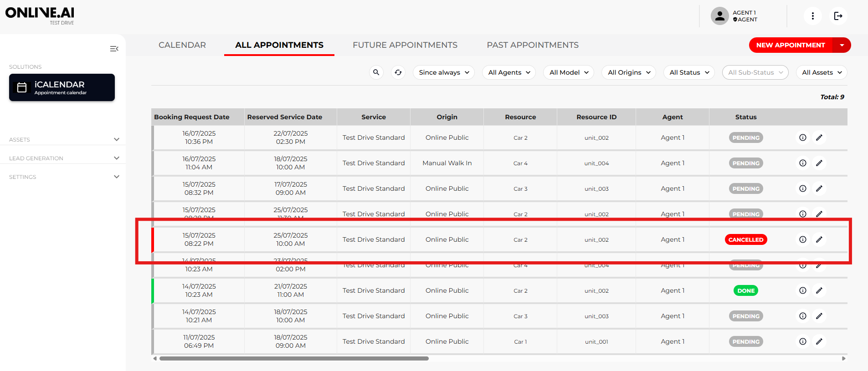Expand the New Appointment dropdown arrow
868x371 pixels.
[x=842, y=45]
